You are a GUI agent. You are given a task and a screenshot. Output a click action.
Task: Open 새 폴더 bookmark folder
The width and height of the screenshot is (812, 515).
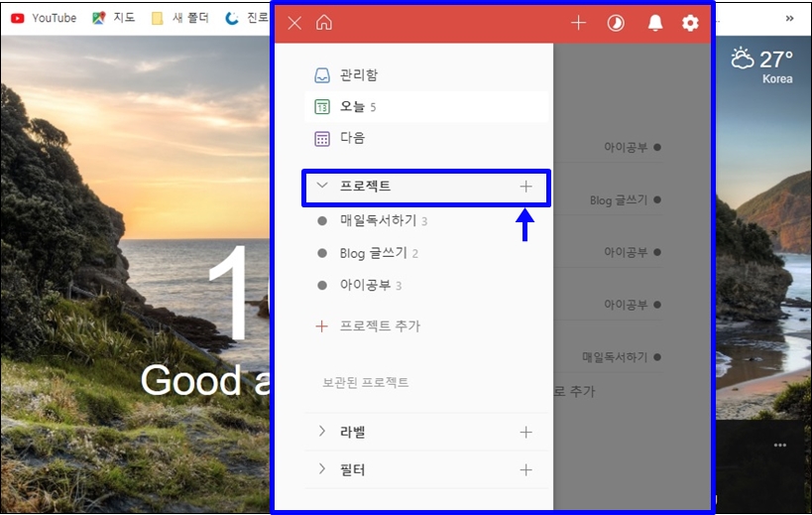pyautogui.click(x=179, y=18)
